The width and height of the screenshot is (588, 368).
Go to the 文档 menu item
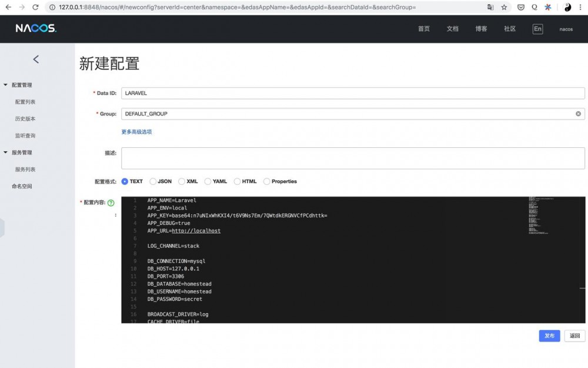(452, 28)
